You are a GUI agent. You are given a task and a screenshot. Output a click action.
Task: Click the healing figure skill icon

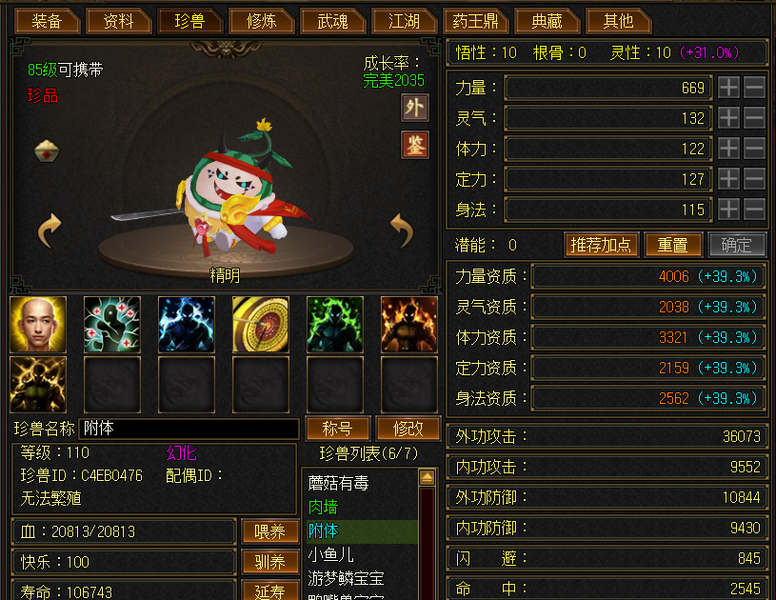pyautogui.click(x=112, y=324)
